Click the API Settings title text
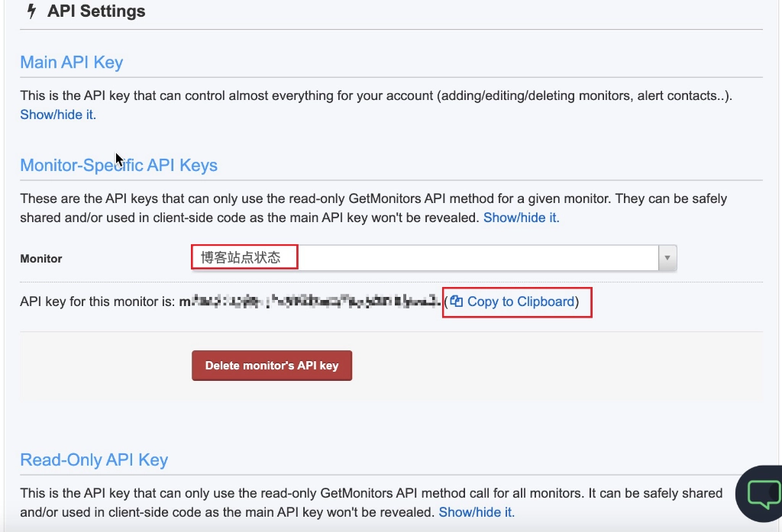 pos(96,11)
